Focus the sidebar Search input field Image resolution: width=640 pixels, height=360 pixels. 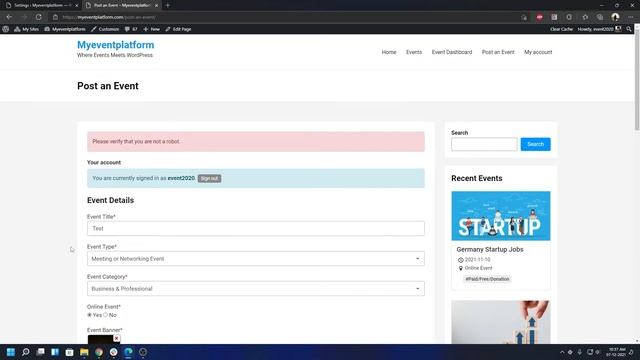click(x=484, y=144)
